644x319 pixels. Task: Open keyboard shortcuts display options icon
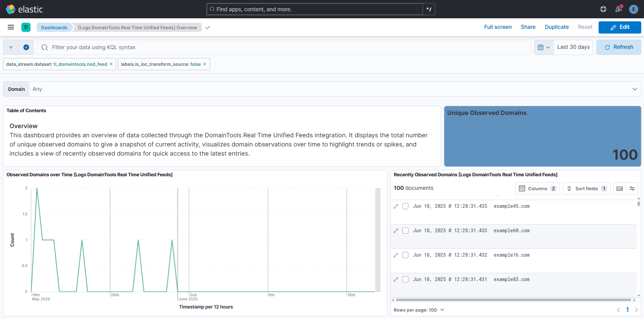coord(620,188)
